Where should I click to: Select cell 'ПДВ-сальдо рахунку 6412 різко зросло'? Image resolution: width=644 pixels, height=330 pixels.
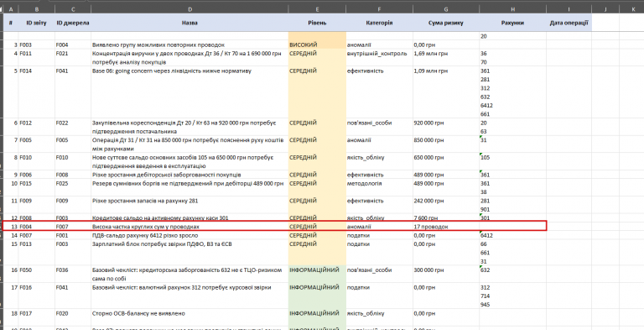click(190, 235)
